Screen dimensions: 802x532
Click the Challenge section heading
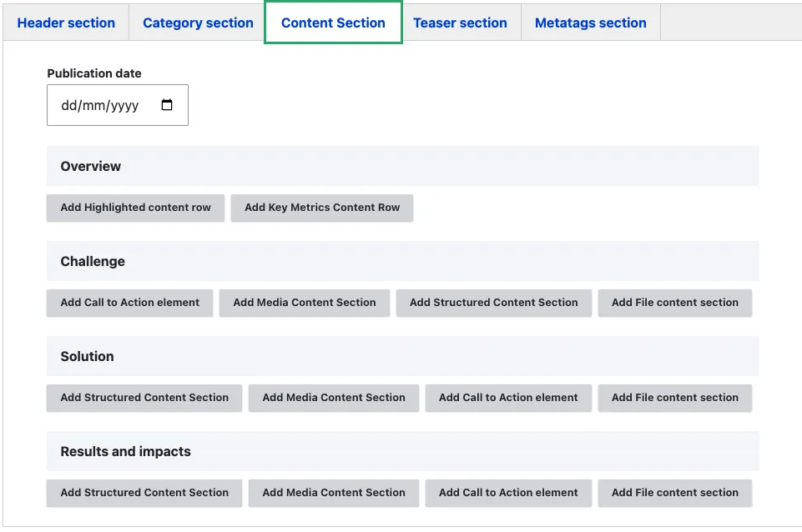pyautogui.click(x=93, y=261)
